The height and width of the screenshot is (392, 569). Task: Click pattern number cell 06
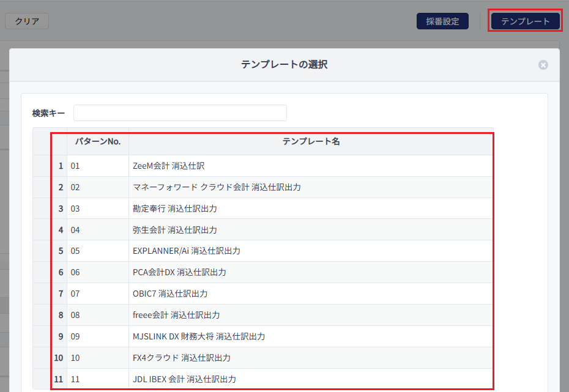[x=98, y=272]
